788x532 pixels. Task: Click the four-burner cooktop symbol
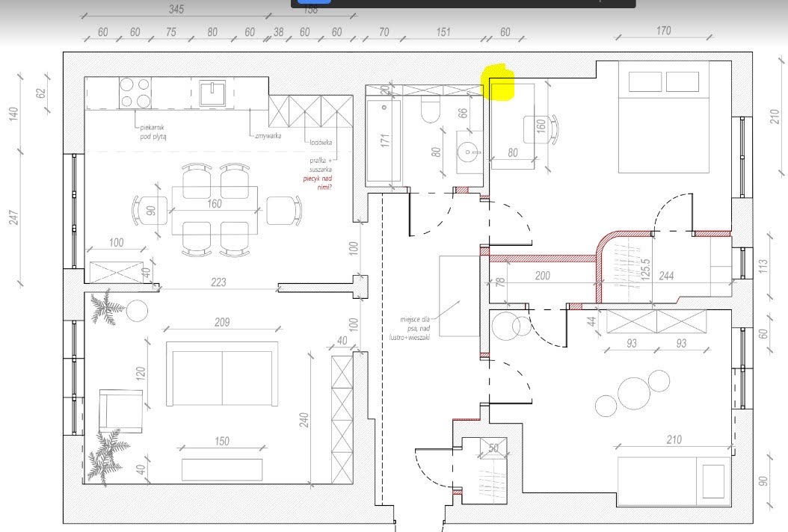click(135, 93)
